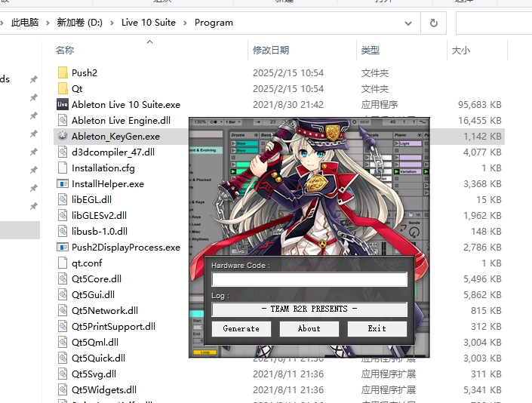Click the libusb-1.0.dll file icon
This screenshot has height=403, width=532.
[63, 232]
